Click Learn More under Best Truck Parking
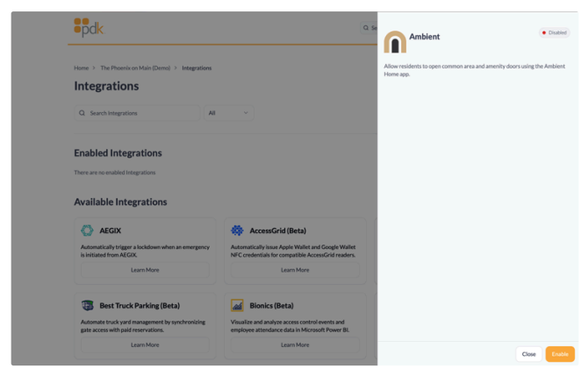The image size is (588, 376). [x=145, y=344]
